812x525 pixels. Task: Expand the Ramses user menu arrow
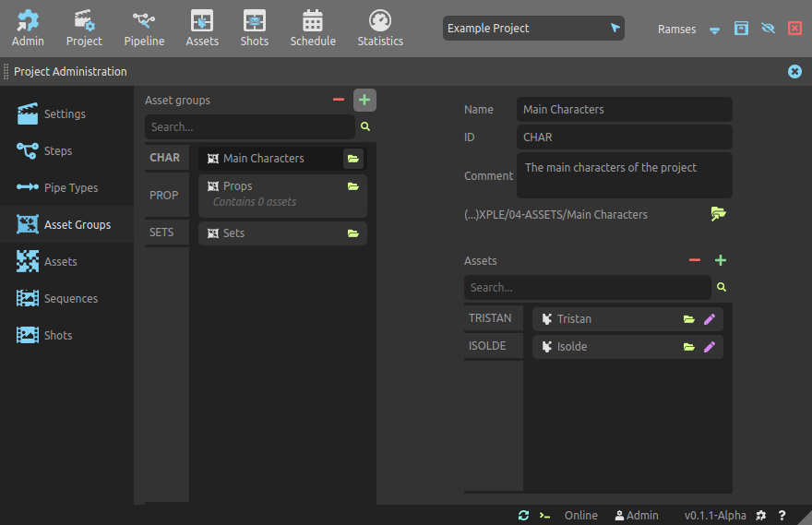(x=715, y=30)
